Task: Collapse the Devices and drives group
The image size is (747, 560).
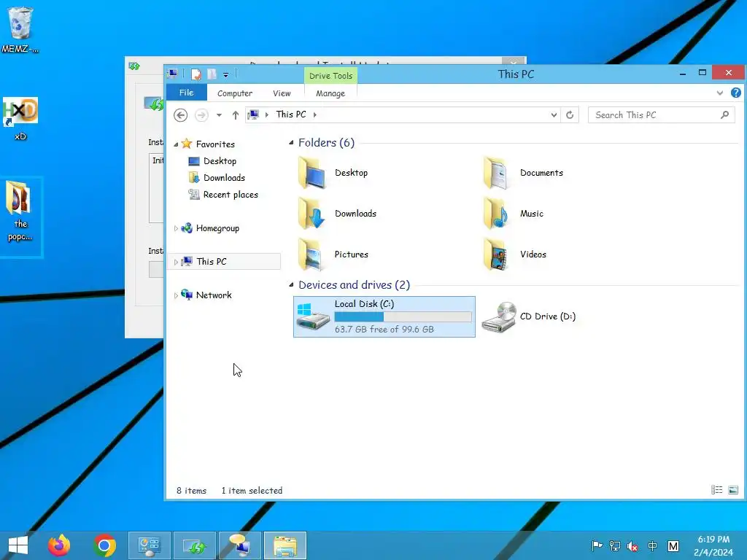Action: [x=291, y=285]
